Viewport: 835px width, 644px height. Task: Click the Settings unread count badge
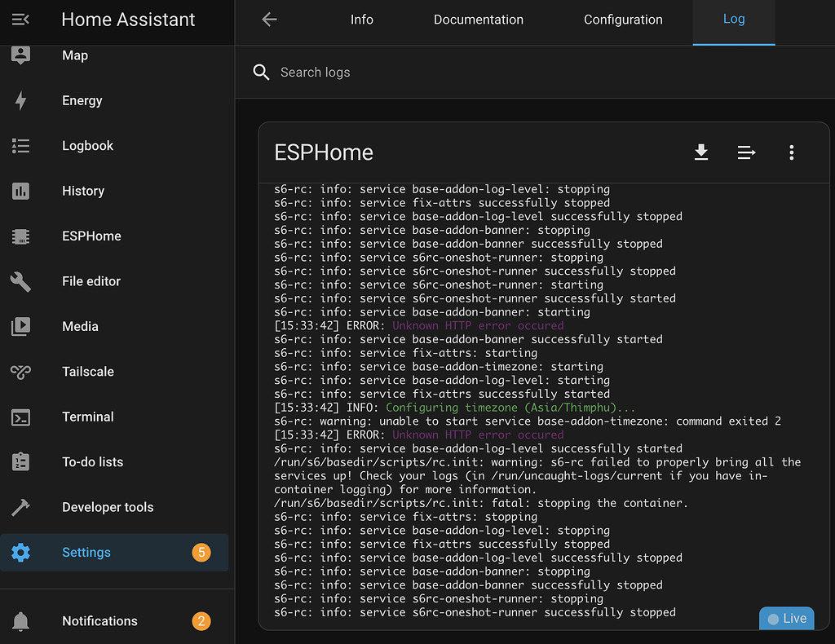(x=201, y=552)
